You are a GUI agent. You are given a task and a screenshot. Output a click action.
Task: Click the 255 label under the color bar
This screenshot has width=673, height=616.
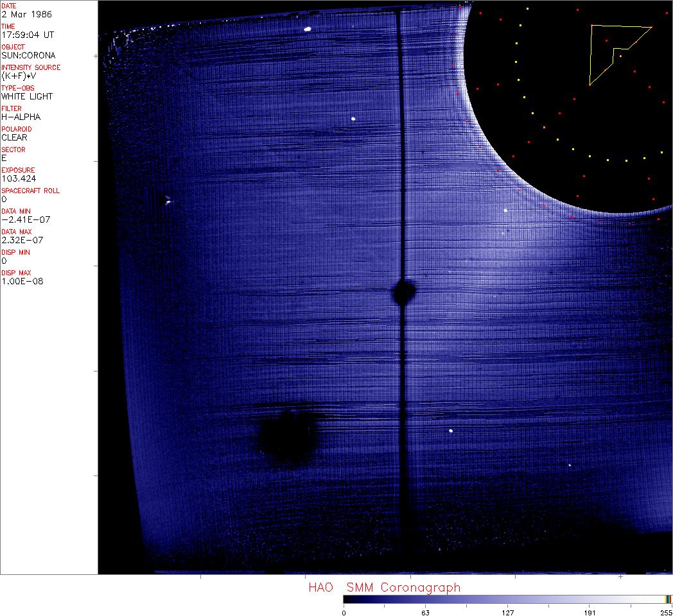pyautogui.click(x=665, y=612)
